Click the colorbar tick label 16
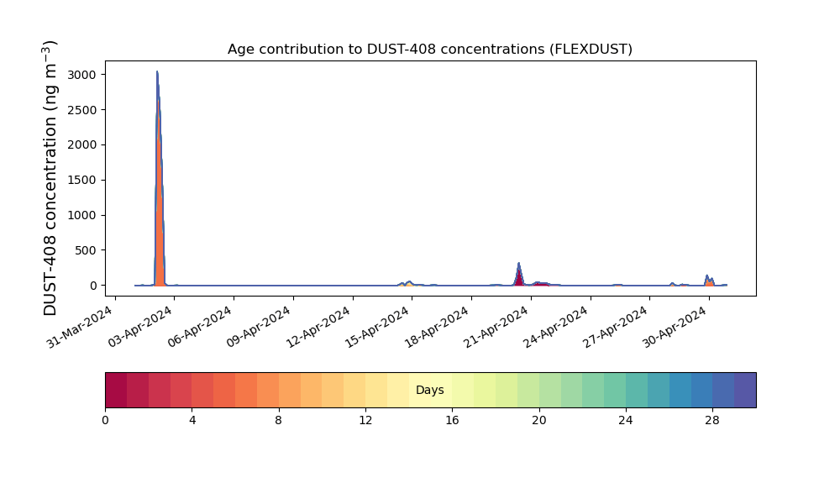This screenshot has width=840, height=504. (x=452, y=421)
